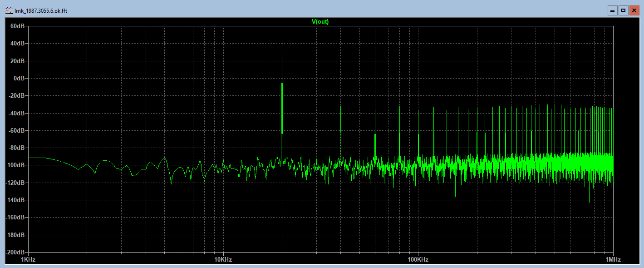Click the V(out) trace label

click(x=320, y=22)
